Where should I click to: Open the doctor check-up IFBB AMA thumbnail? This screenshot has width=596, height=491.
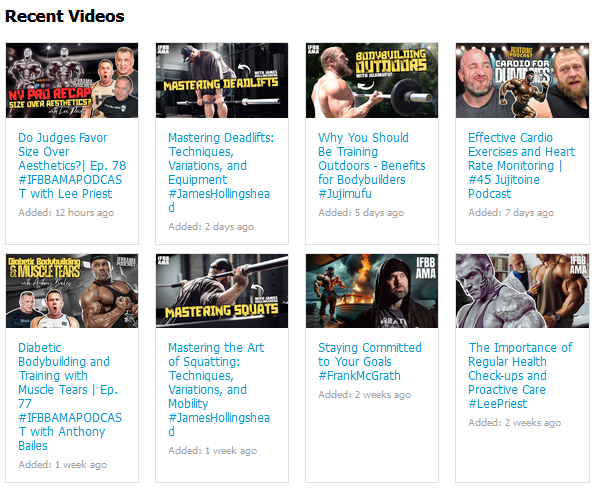[x=522, y=291]
